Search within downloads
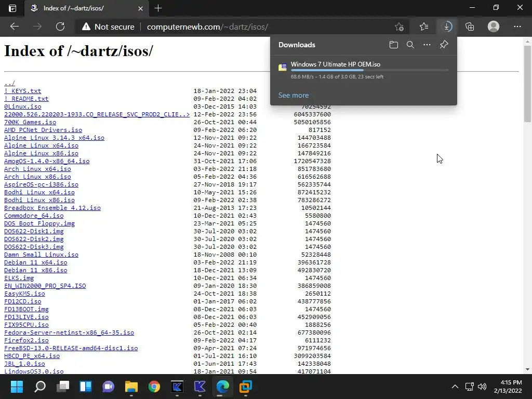This screenshot has width=532, height=399. pos(410,45)
